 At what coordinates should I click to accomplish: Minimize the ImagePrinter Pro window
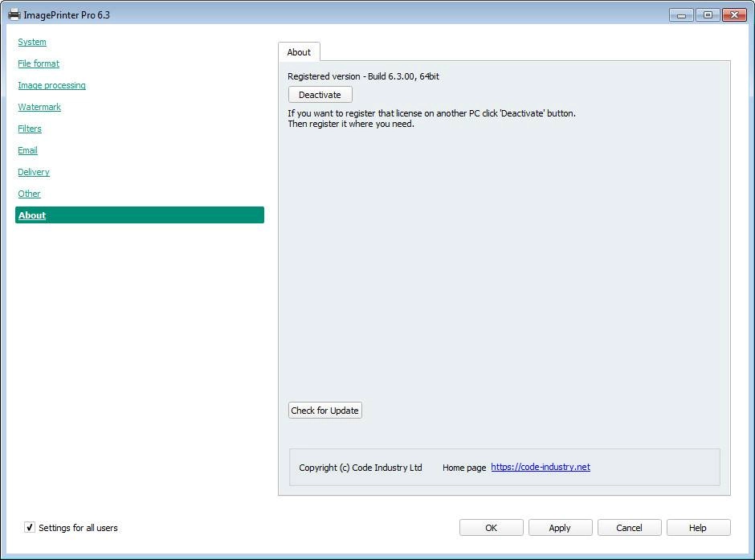coord(681,15)
